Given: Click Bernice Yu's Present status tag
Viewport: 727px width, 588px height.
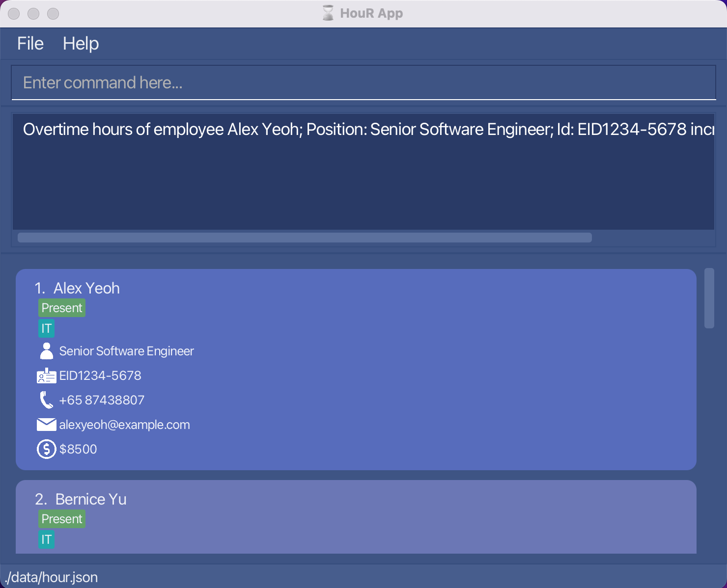Looking at the screenshot, I should tap(62, 519).
